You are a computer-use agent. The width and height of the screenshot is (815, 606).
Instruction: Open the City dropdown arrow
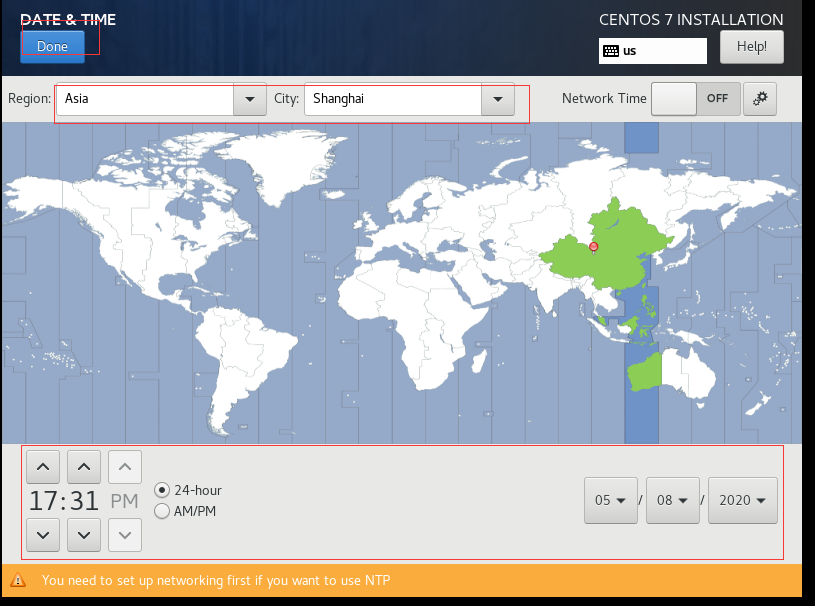point(497,99)
